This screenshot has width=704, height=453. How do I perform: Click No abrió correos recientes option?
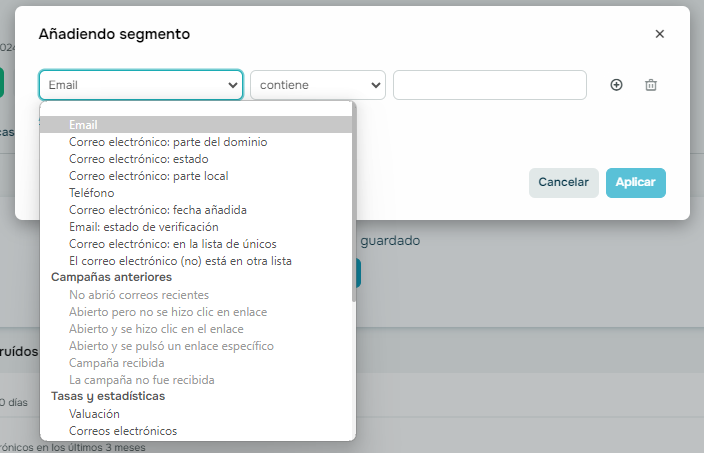point(196,295)
